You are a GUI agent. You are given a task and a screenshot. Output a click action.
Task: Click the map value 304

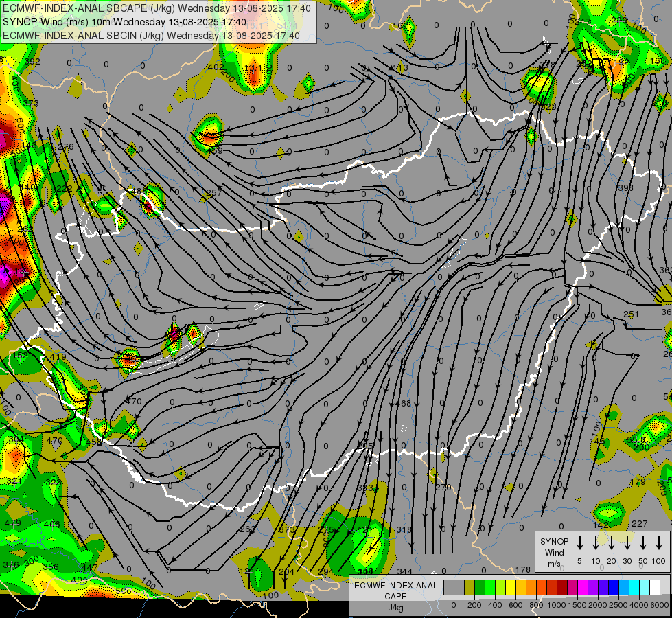coord(16,439)
